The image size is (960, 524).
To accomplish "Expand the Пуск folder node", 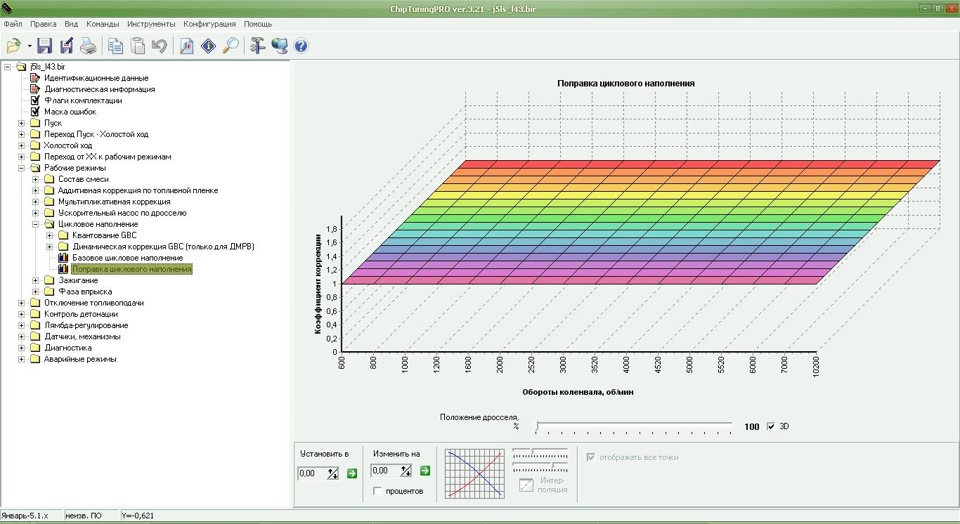I will [21, 123].
